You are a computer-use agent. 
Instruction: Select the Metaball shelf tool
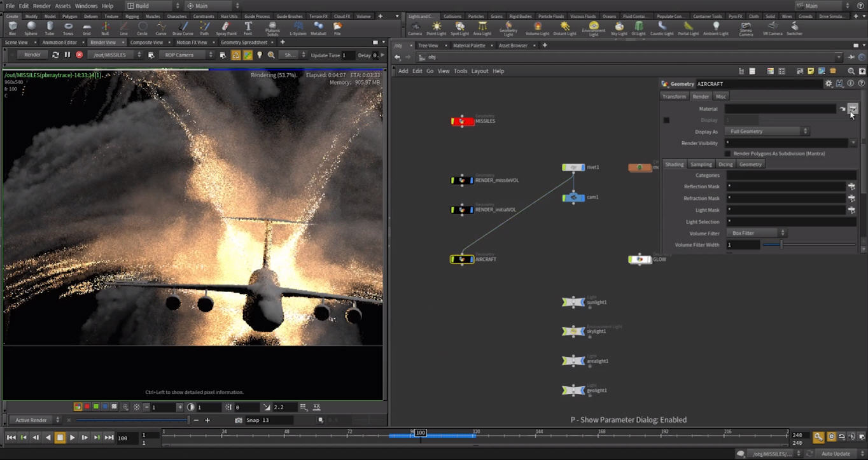(x=318, y=28)
